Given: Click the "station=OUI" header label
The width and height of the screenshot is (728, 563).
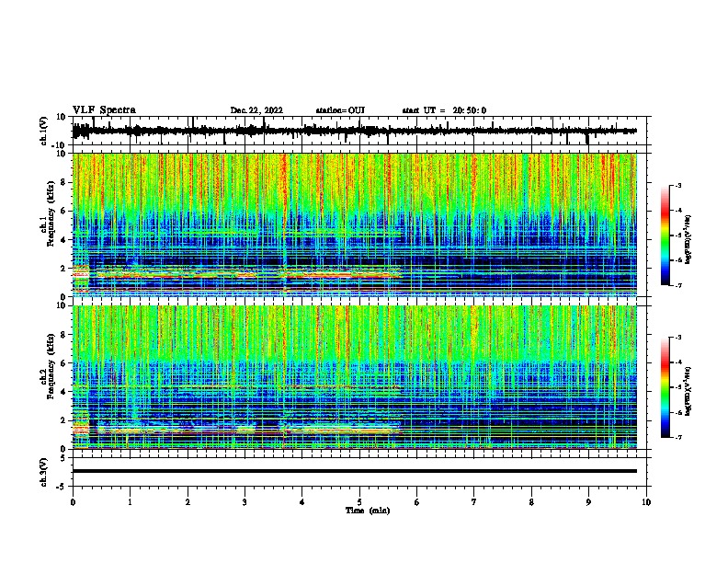Looking at the screenshot, I should point(340,110).
